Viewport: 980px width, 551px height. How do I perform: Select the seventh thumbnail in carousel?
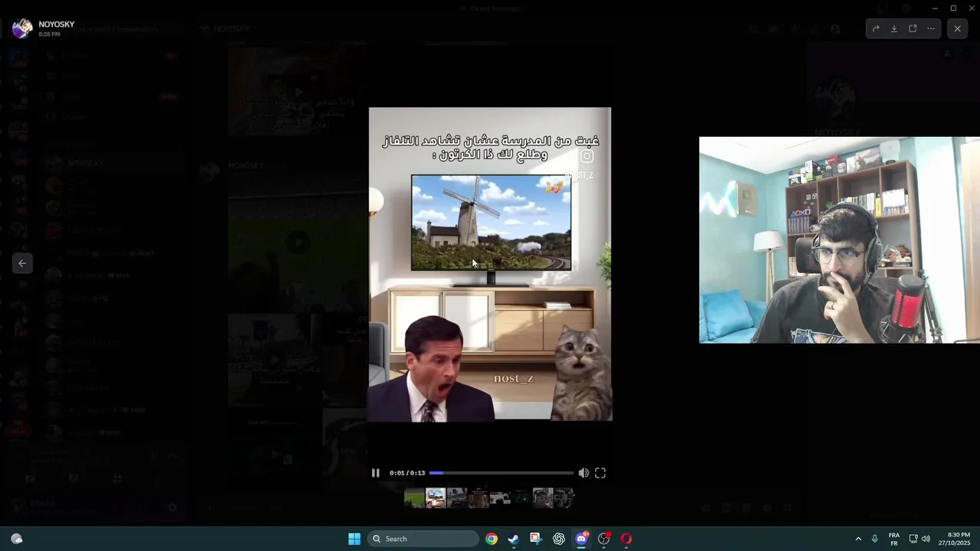tap(543, 498)
